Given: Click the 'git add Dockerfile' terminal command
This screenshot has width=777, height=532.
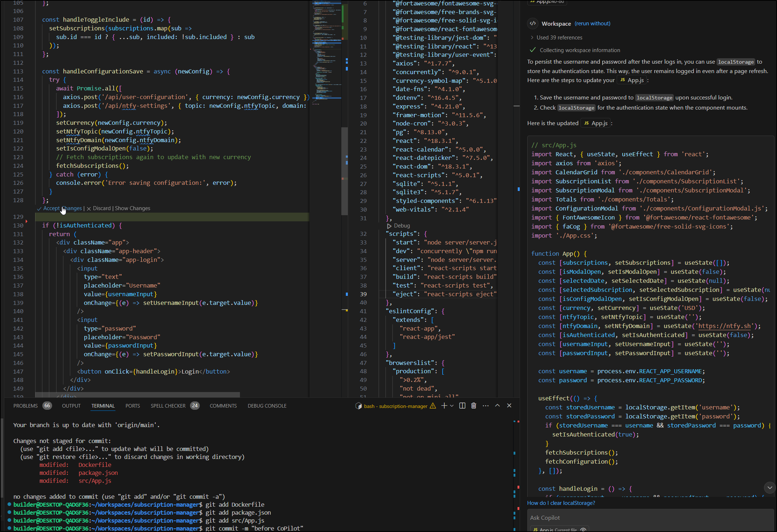Looking at the screenshot, I should 235,505.
